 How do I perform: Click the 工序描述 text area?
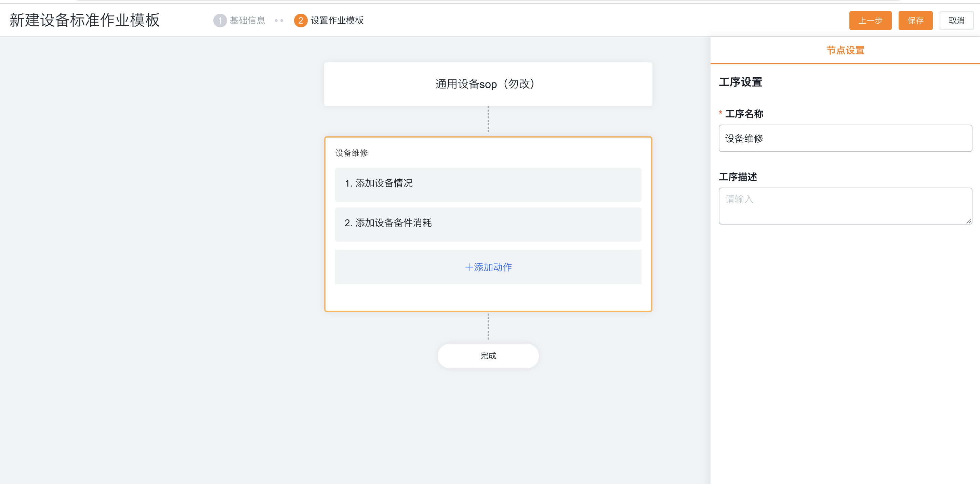(x=845, y=206)
